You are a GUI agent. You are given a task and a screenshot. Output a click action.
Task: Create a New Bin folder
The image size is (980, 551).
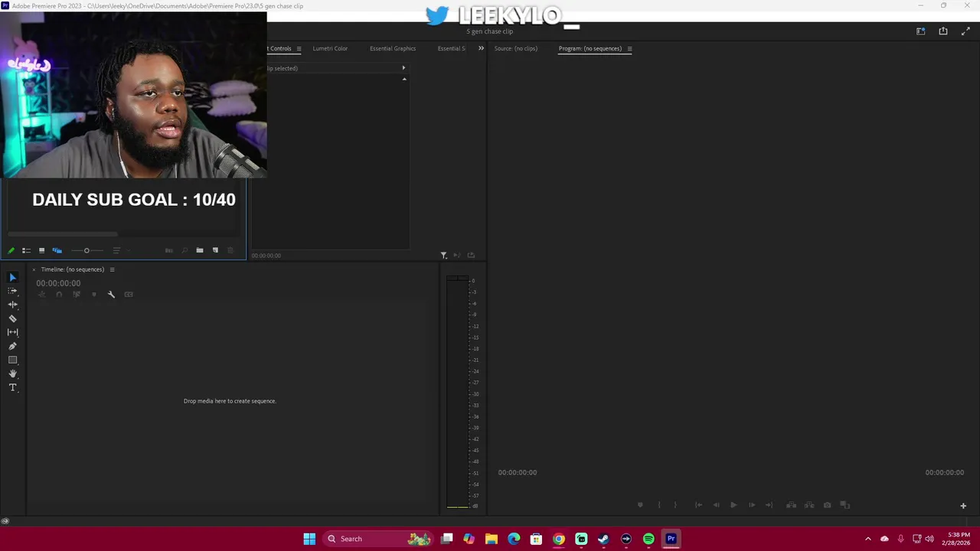(x=200, y=250)
